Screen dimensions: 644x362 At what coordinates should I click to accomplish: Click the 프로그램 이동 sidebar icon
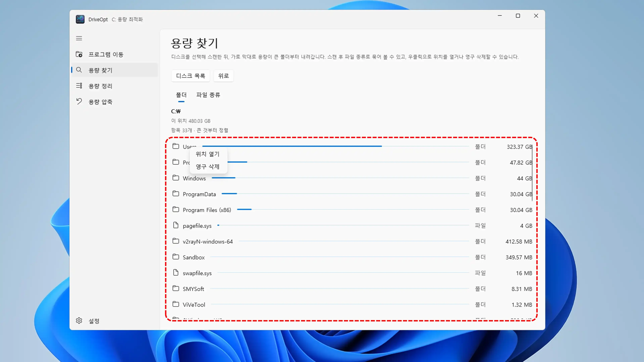point(79,54)
